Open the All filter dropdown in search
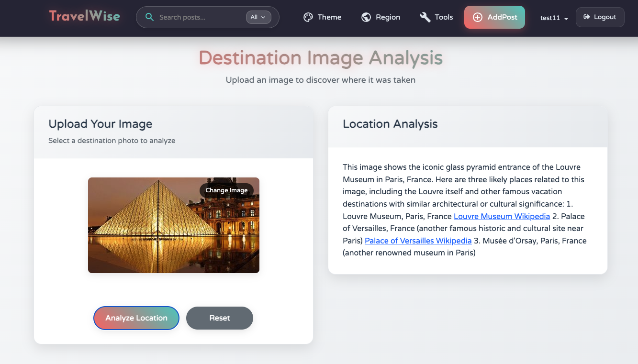638x364 pixels. [258, 17]
